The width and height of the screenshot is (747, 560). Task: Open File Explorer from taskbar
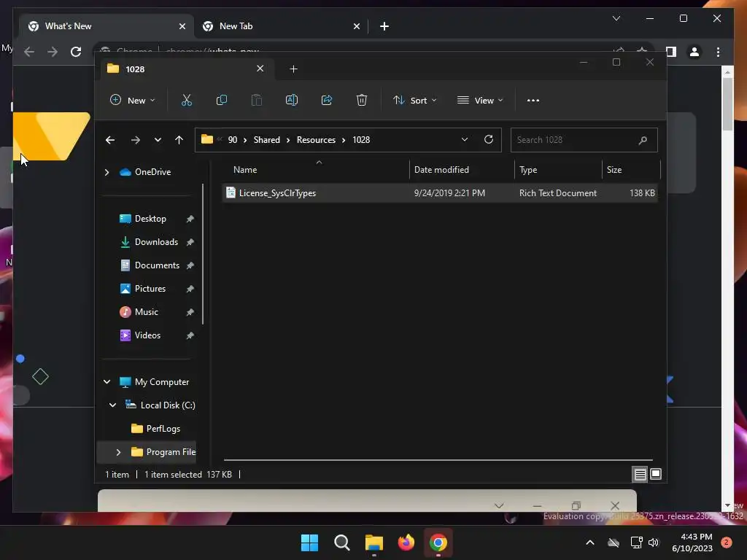pos(374,542)
